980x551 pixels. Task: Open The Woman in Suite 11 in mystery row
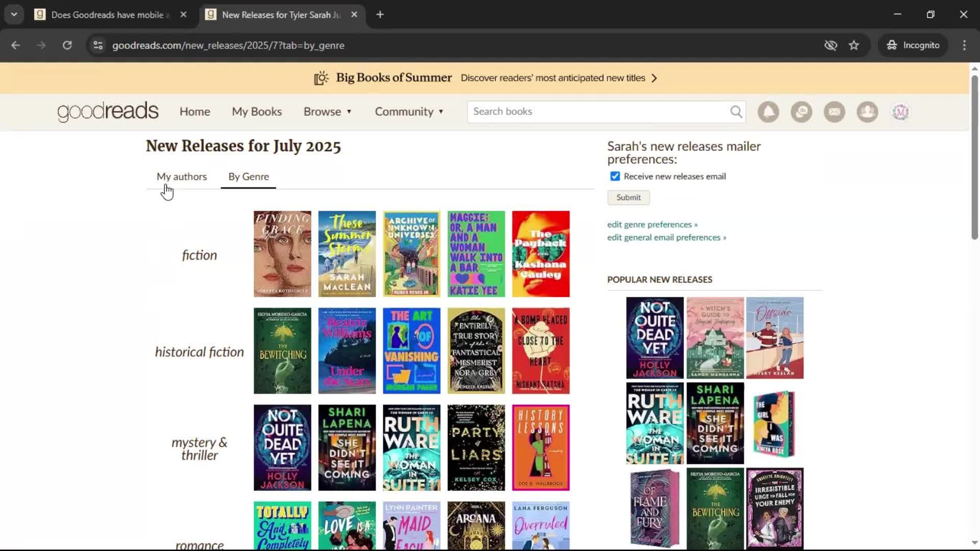[411, 448]
